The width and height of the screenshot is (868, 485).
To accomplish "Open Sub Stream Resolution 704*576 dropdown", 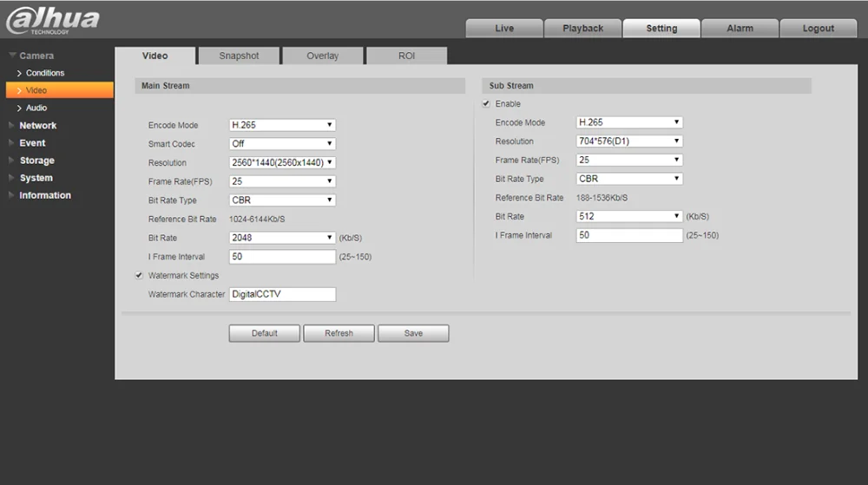I will point(629,141).
